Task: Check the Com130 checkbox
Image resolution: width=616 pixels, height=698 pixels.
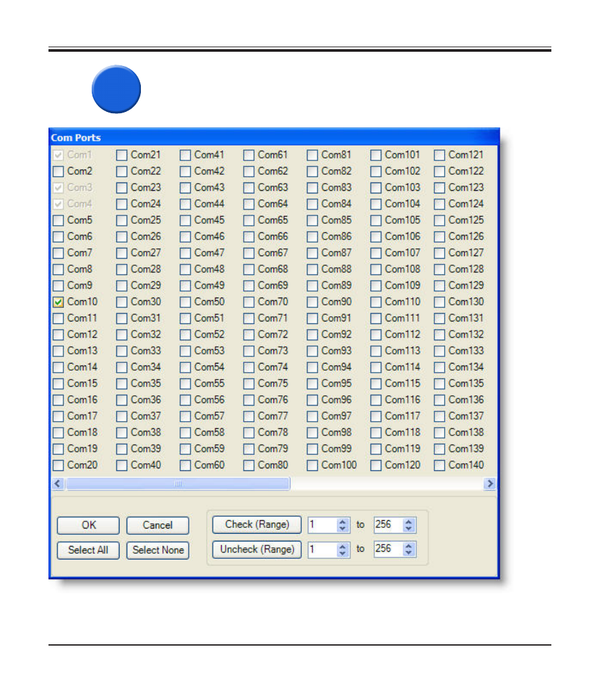Action: pyautogui.click(x=440, y=302)
